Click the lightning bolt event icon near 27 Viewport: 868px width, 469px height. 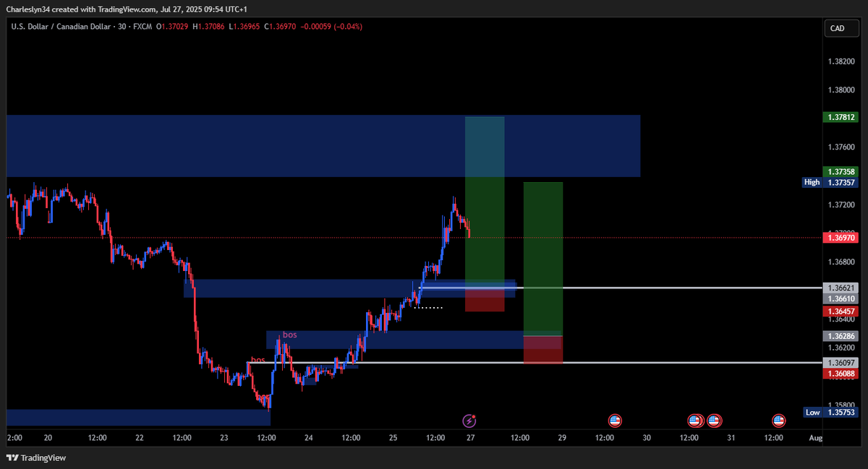click(x=469, y=420)
